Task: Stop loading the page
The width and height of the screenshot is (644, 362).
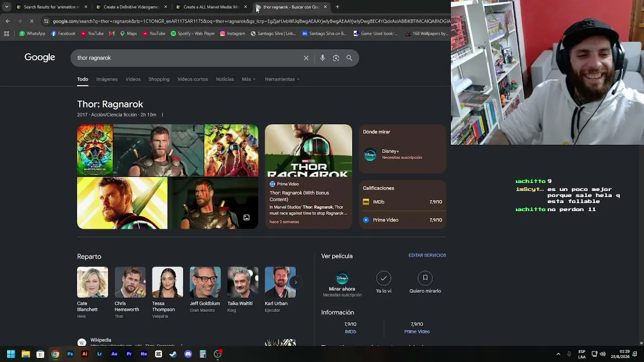Action: (x=31, y=21)
